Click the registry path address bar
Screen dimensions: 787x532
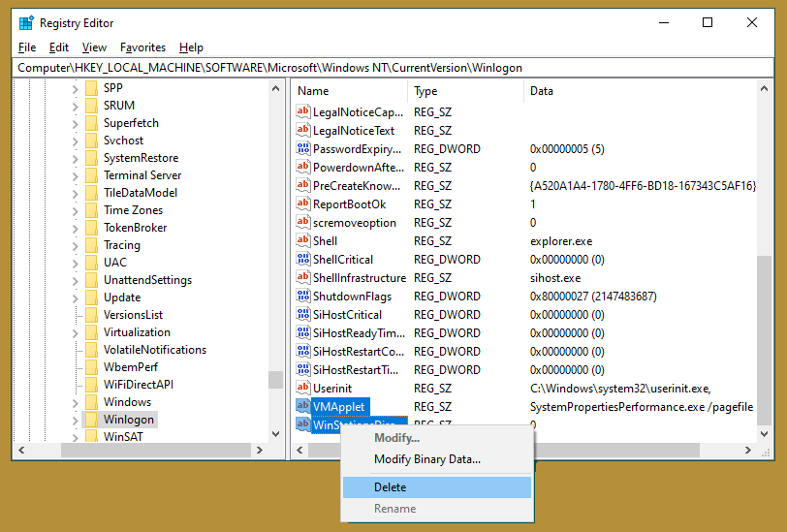pos(393,68)
